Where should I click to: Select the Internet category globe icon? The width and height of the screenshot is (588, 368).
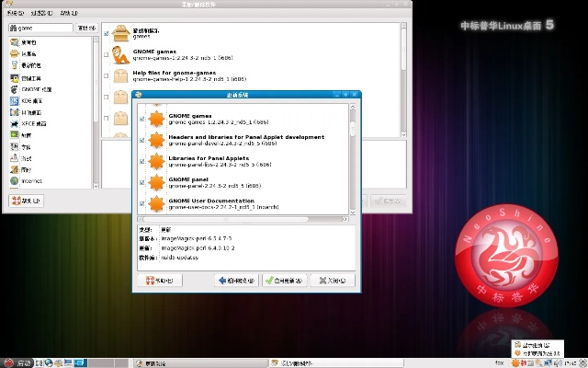[15, 181]
